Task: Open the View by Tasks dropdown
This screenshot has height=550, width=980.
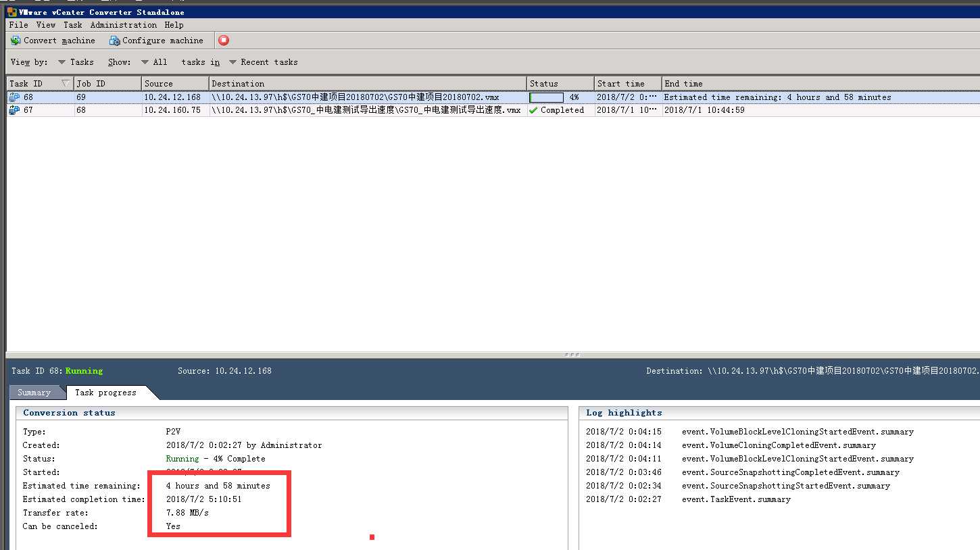Action: coord(76,62)
